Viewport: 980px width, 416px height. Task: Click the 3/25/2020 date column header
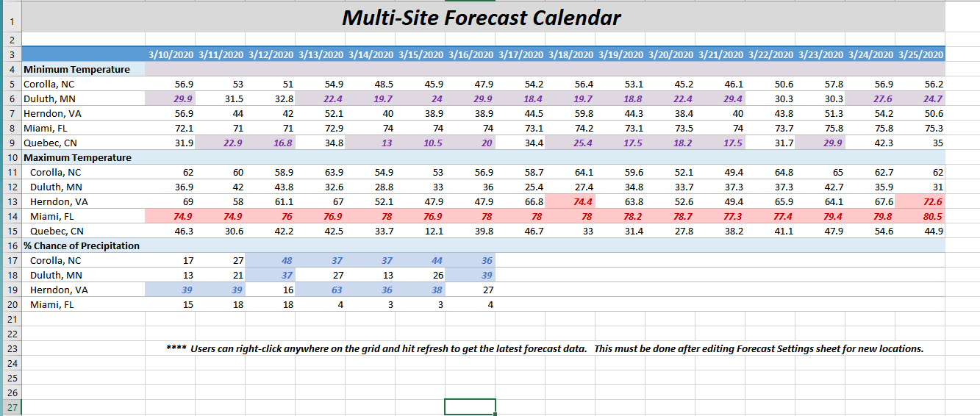920,54
